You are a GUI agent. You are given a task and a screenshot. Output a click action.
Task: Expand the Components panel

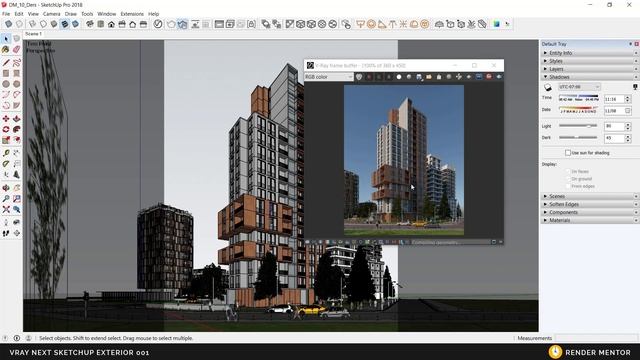tap(589, 212)
